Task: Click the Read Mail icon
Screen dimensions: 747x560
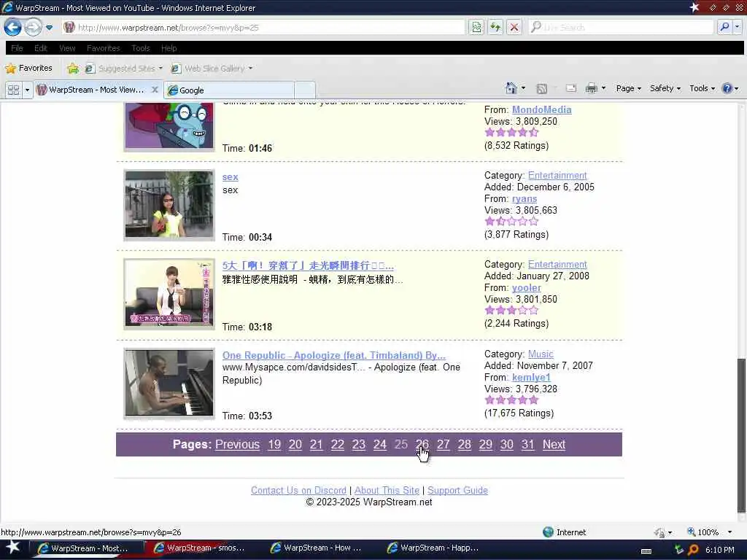Action: click(x=570, y=88)
